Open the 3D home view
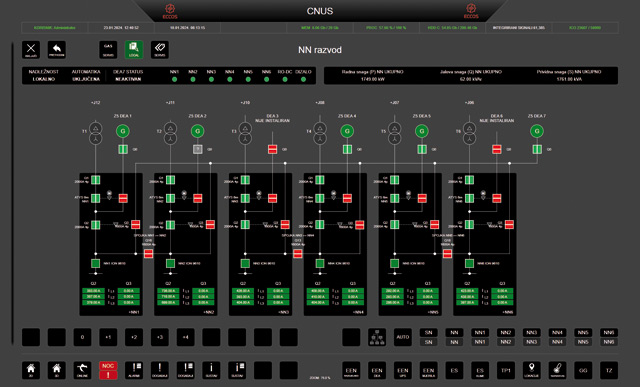The image size is (640, 387). [x=57, y=370]
